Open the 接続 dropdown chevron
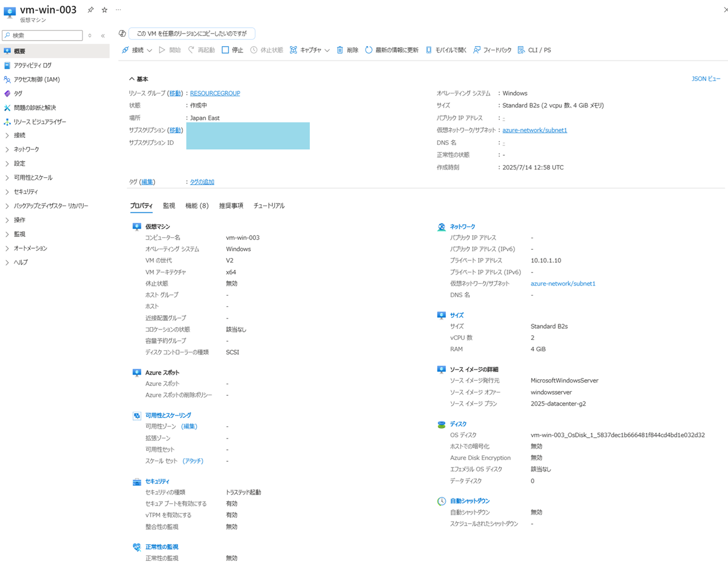This screenshot has width=728, height=573. tap(149, 50)
